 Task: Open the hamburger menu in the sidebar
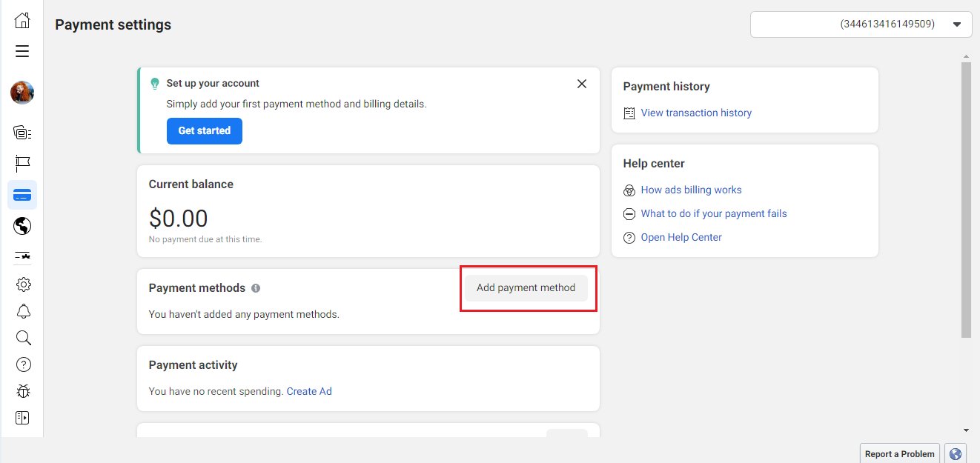[22, 51]
